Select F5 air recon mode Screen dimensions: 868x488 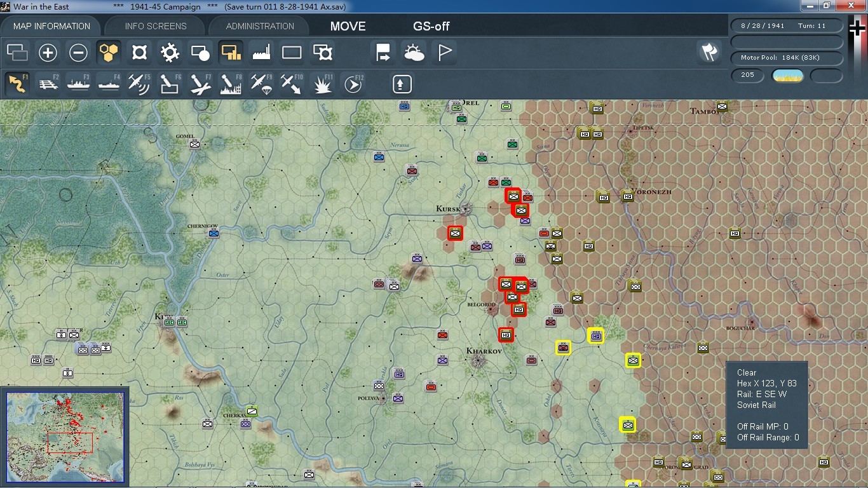[x=139, y=84]
